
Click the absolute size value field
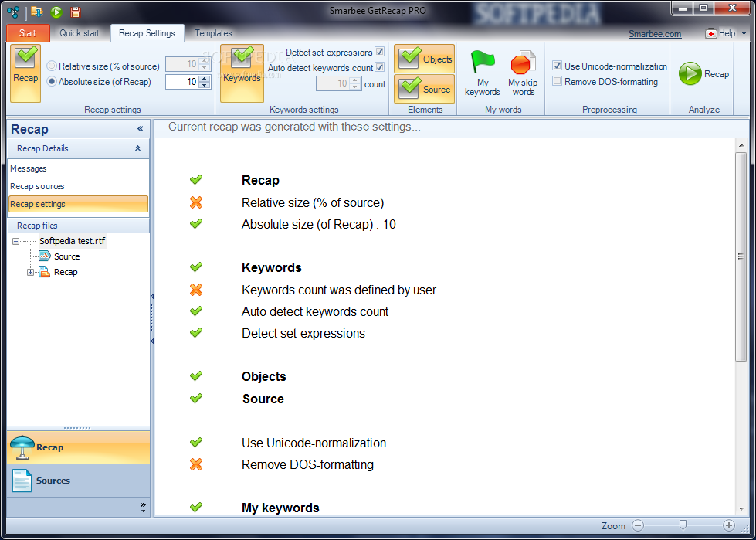pyautogui.click(x=183, y=81)
